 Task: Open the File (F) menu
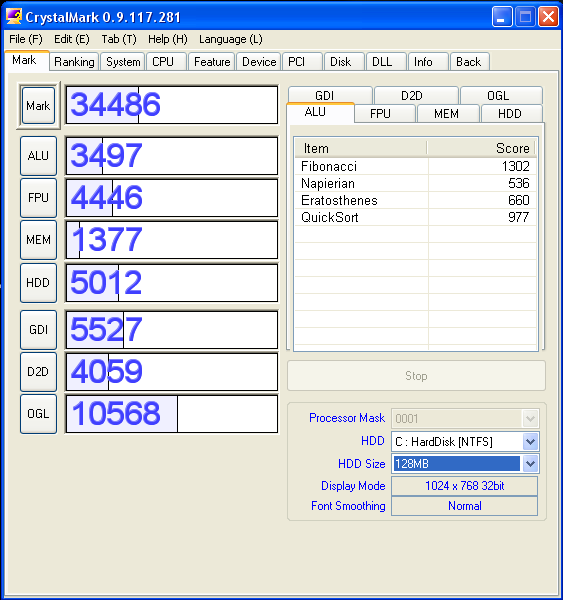pos(26,39)
